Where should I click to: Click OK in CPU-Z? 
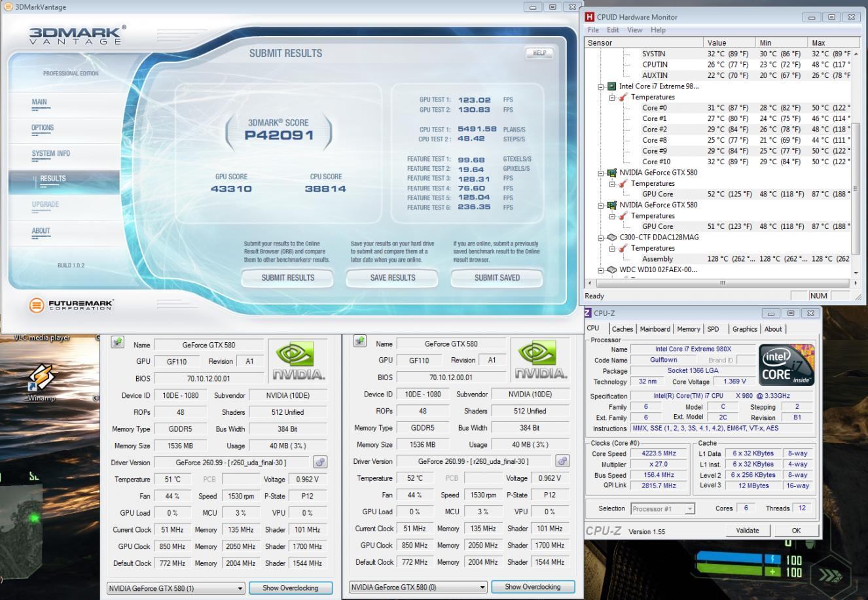(796, 531)
